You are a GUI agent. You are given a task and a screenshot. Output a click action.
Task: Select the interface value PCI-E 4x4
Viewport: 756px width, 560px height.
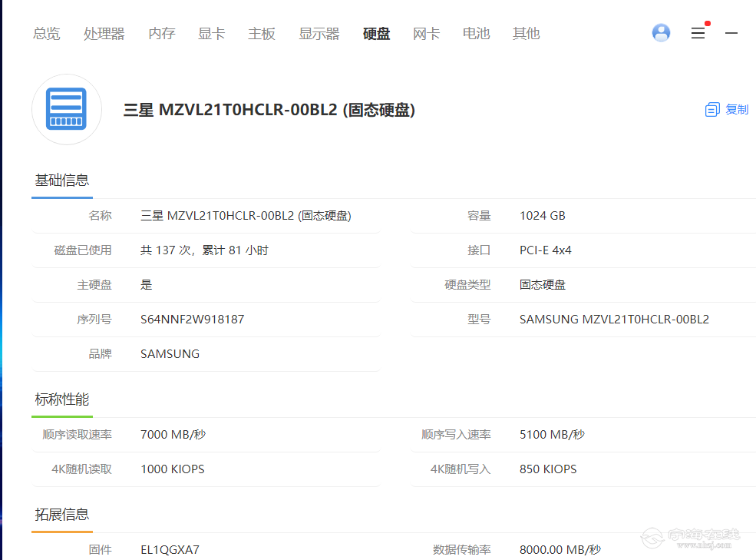[x=545, y=250]
